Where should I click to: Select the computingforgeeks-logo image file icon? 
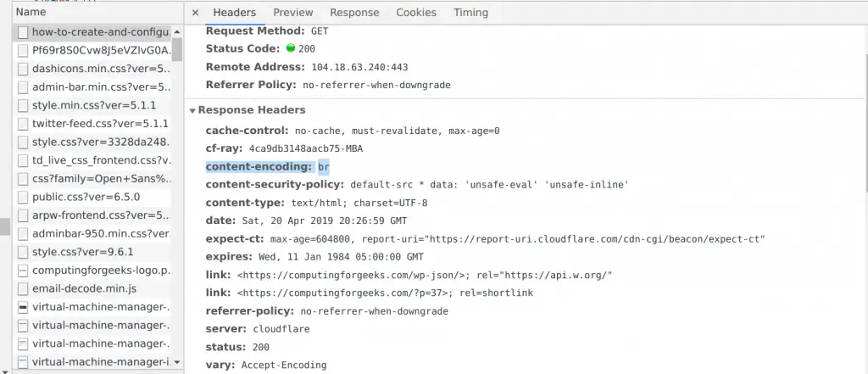(23, 271)
